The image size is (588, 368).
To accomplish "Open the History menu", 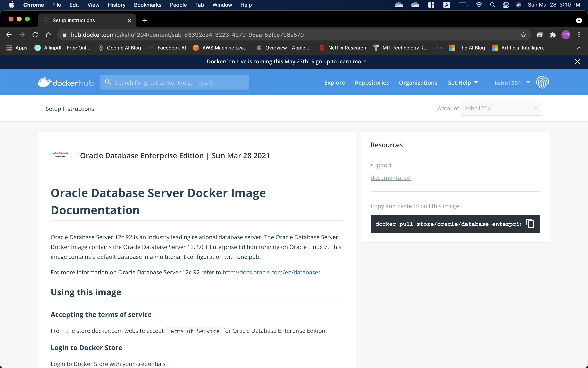I will point(117,5).
